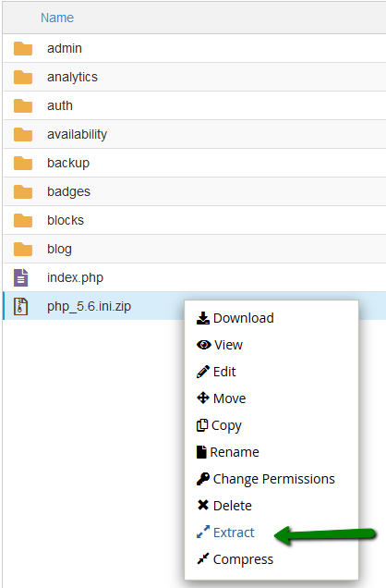The height and width of the screenshot is (588, 386).
Task: Click the backup folder icon
Action: click(x=23, y=163)
